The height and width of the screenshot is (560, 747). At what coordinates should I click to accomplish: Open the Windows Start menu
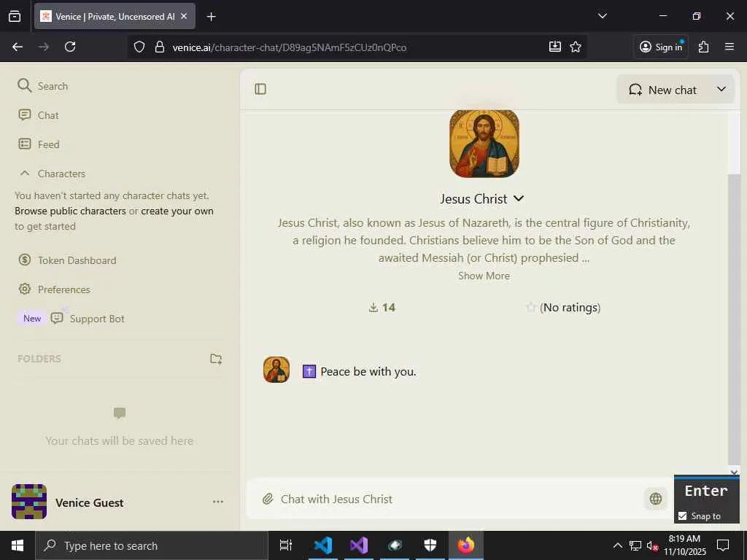[x=18, y=545]
